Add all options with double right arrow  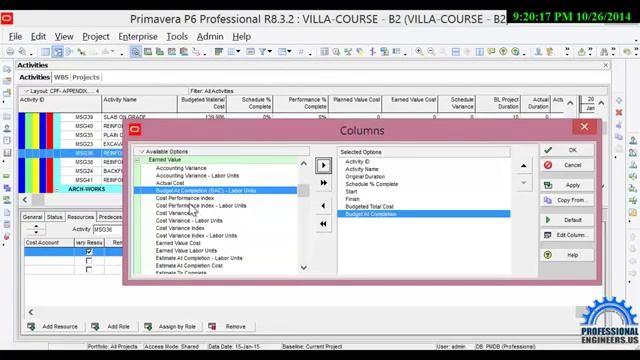pyautogui.click(x=323, y=183)
